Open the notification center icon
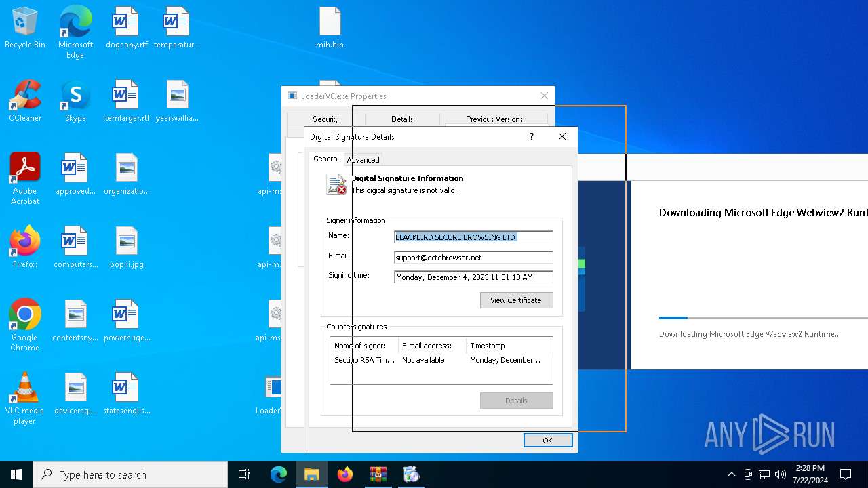This screenshot has width=868, height=488. pyautogui.click(x=846, y=474)
